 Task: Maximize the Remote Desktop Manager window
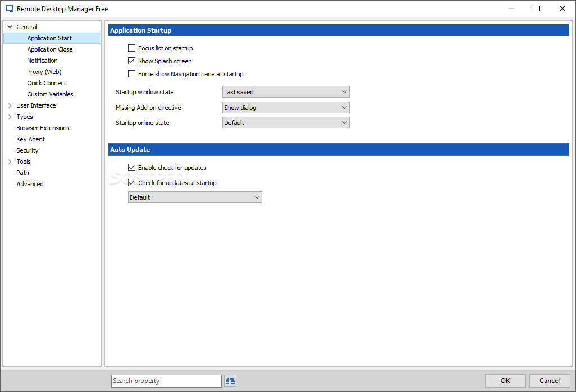[x=537, y=8]
